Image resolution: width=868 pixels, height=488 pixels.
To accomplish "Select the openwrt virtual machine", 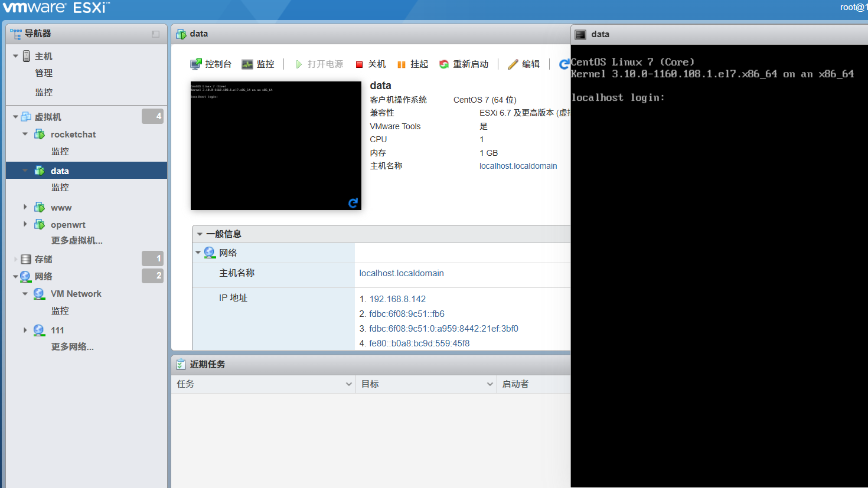I will (x=68, y=225).
